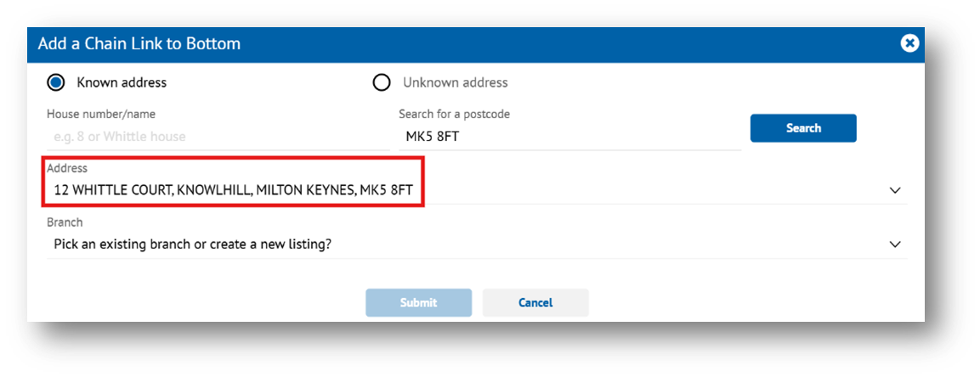
Task: Click the blank area below the Branch dropdown
Action: point(477,273)
